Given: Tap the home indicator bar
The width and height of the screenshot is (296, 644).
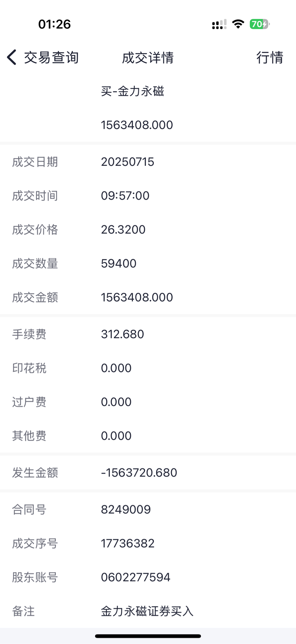Looking at the screenshot, I should coord(148,636).
